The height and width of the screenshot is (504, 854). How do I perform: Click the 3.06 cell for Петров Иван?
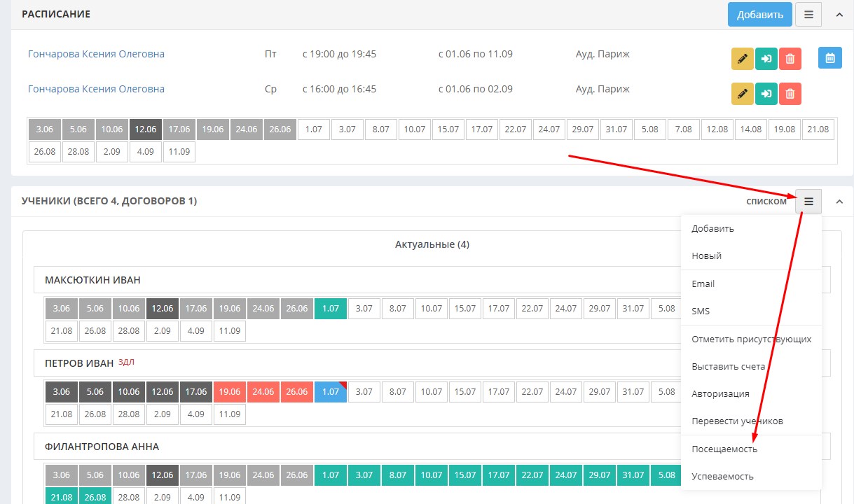click(x=62, y=392)
